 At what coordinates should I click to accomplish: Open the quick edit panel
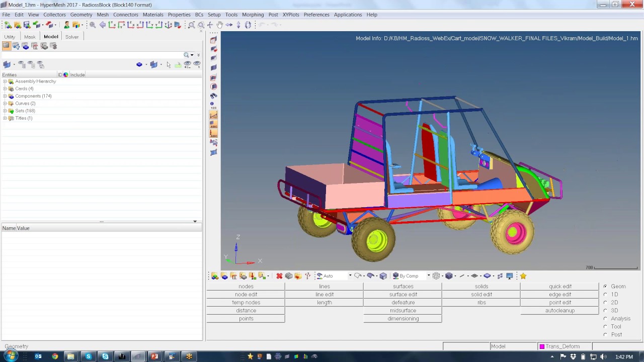(560, 287)
